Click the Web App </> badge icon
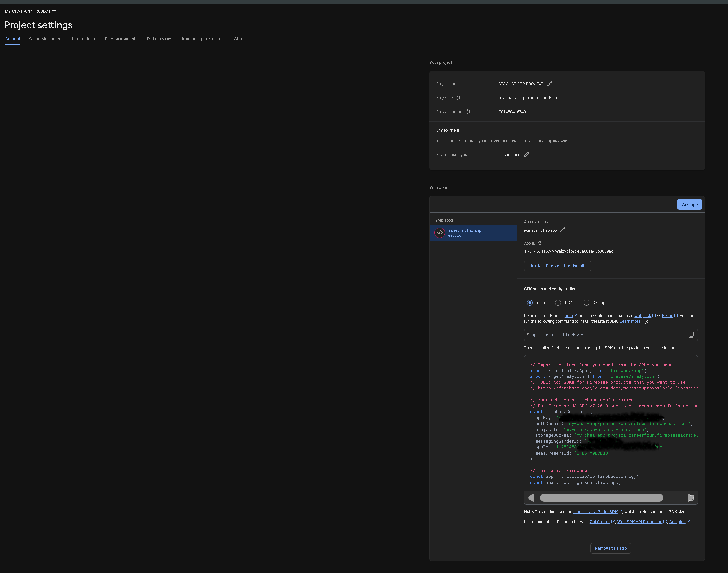 440,232
